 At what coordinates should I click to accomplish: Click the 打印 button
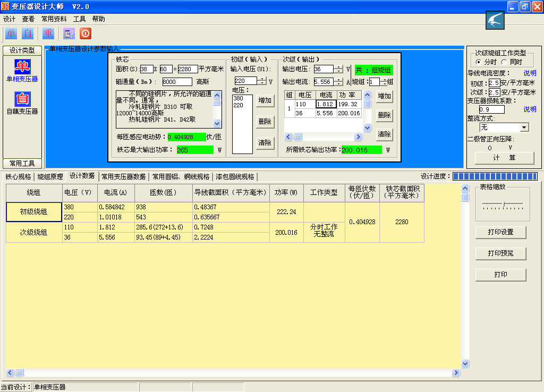(x=500, y=275)
